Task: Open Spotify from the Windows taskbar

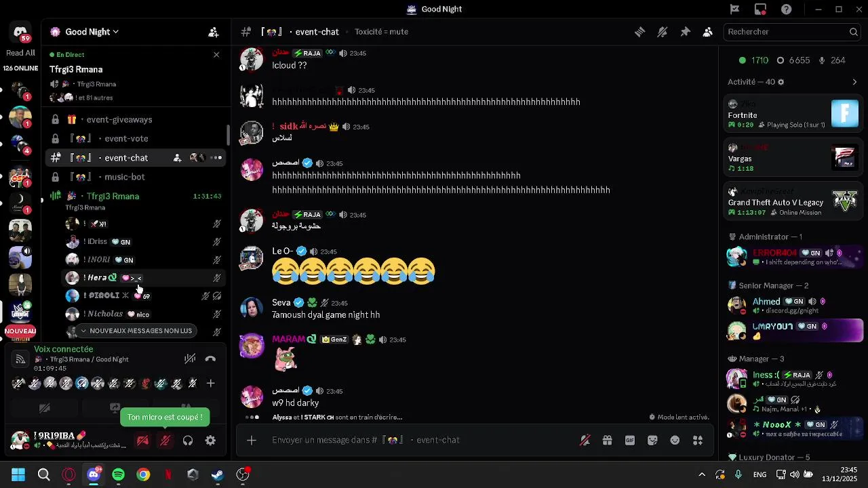Action: 119,474
